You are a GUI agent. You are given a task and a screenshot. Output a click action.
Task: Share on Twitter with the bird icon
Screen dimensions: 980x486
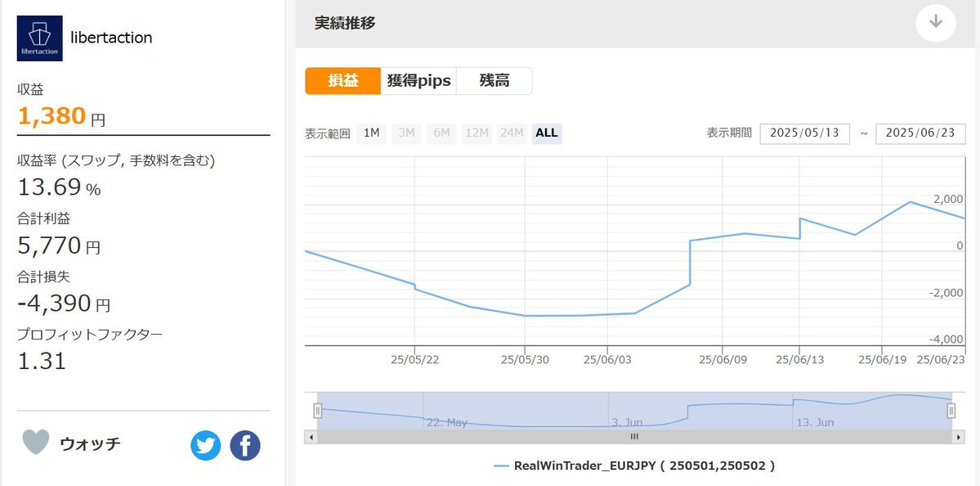click(206, 446)
